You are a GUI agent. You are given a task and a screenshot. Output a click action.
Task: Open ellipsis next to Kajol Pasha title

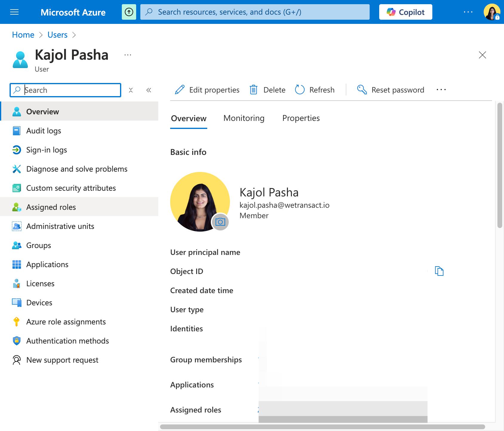pyautogui.click(x=128, y=55)
